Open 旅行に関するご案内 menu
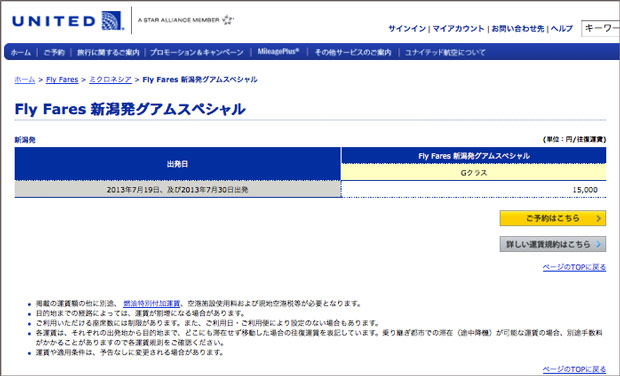Viewport: 620px width, 376px height. pyautogui.click(x=108, y=52)
